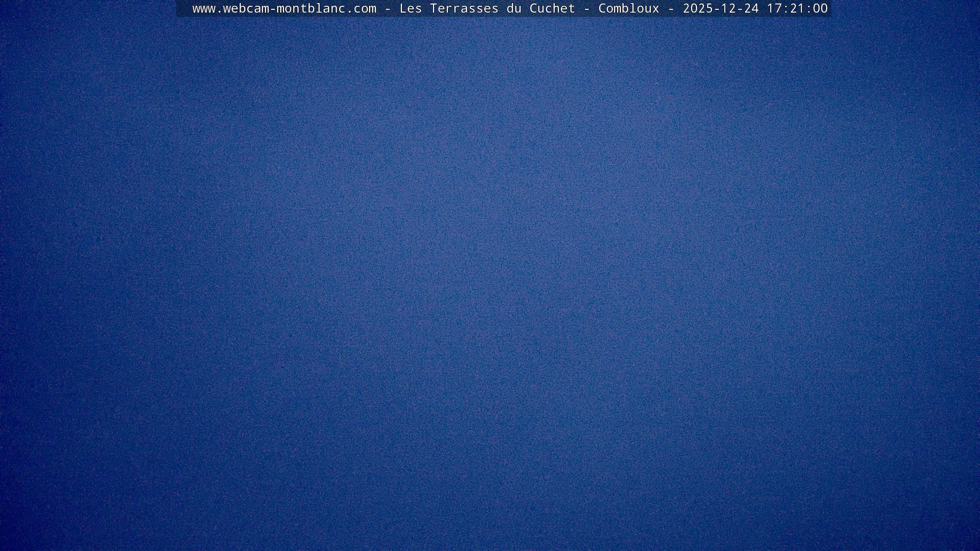Click 'www' at start of URL
The image size is (980, 551).
(204, 8)
